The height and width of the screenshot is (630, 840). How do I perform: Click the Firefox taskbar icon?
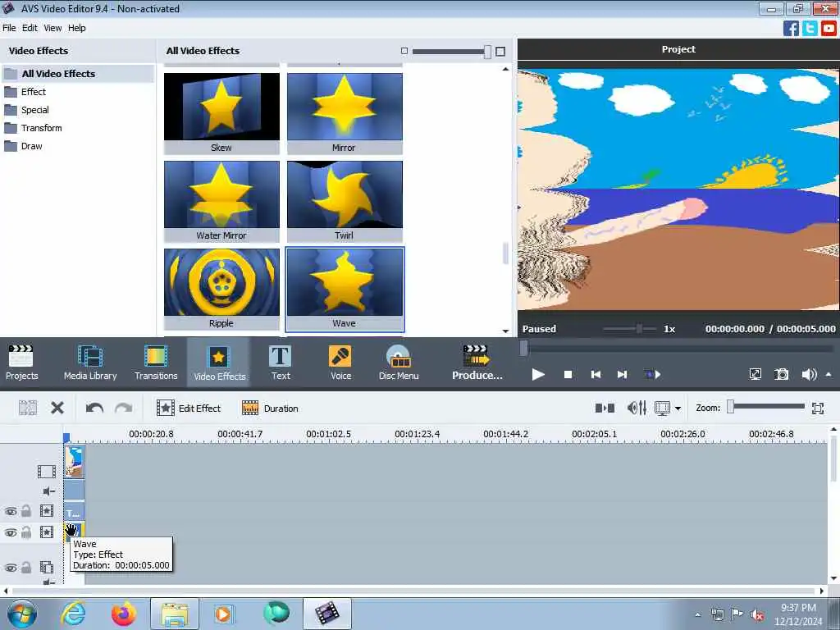click(x=124, y=614)
